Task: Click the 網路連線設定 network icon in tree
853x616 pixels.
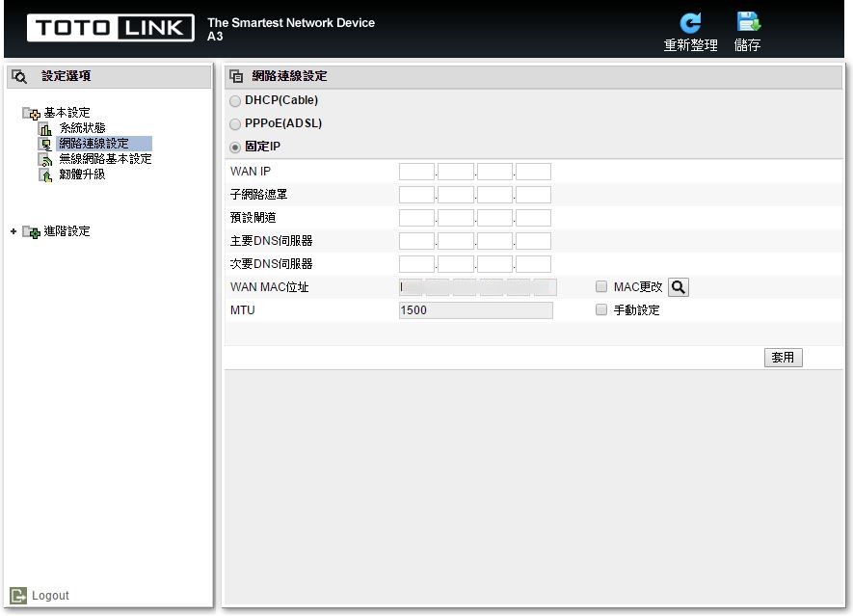Action: [45, 145]
